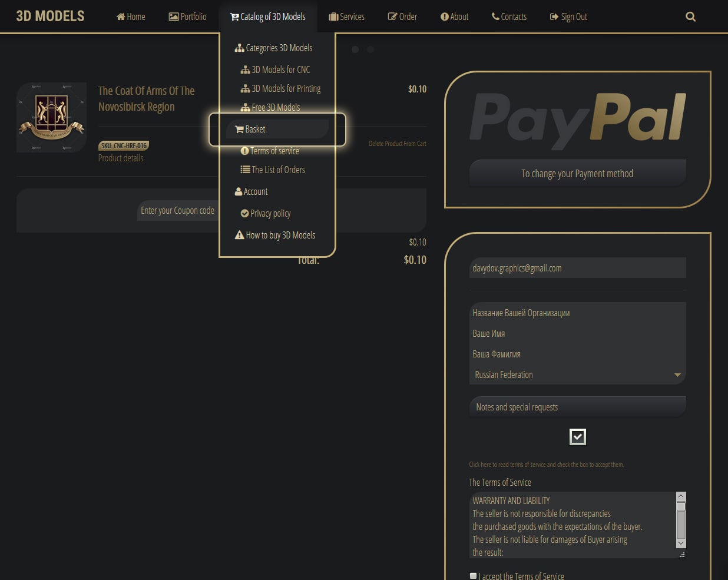This screenshot has width=728, height=580.
Task: Open the Portfolio page
Action: click(187, 16)
